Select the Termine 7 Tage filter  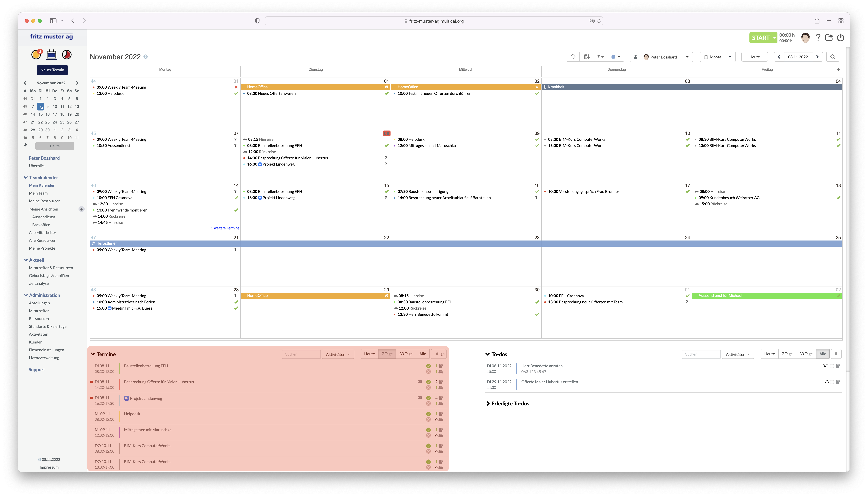(387, 354)
